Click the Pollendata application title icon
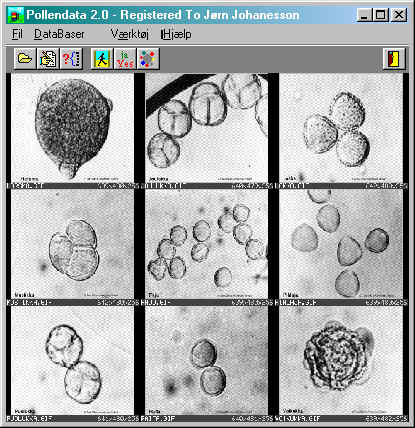415x428 pixels. (x=16, y=15)
